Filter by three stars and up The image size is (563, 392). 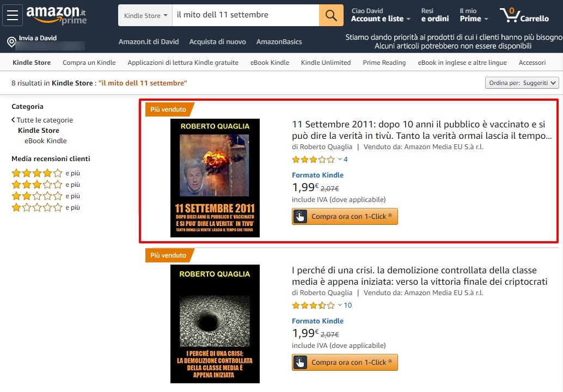[46, 185]
